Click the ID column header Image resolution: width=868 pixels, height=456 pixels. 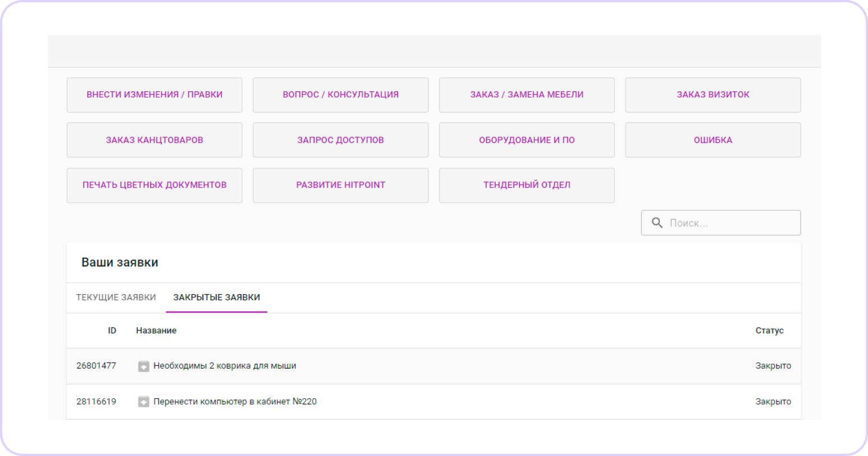tap(112, 331)
